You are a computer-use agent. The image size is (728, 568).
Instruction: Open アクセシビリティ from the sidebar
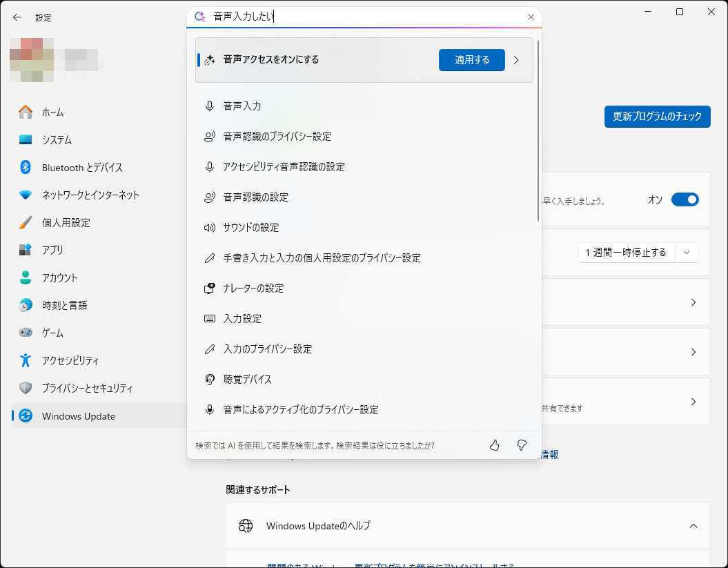(69, 360)
